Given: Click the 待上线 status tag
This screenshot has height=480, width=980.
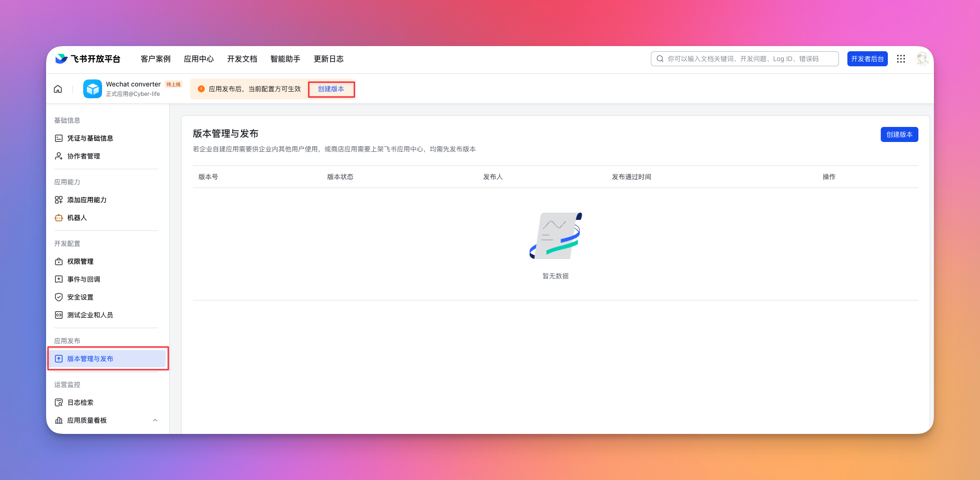Looking at the screenshot, I should tap(174, 84).
